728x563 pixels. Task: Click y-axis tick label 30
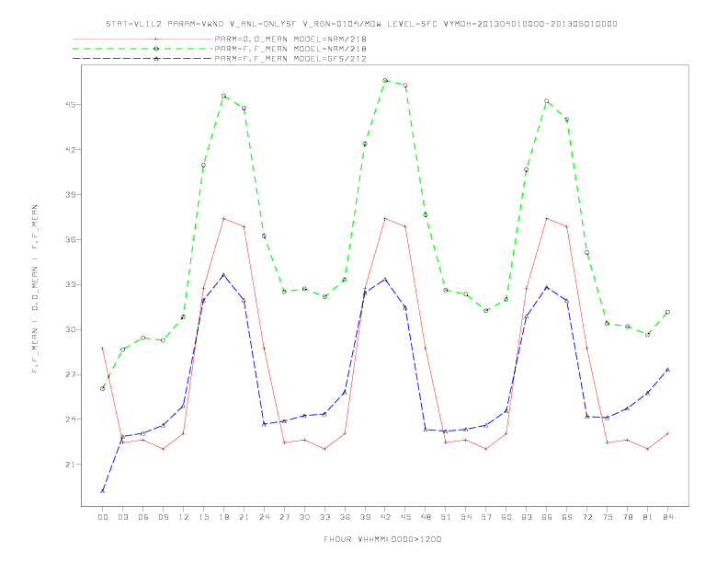click(x=70, y=330)
